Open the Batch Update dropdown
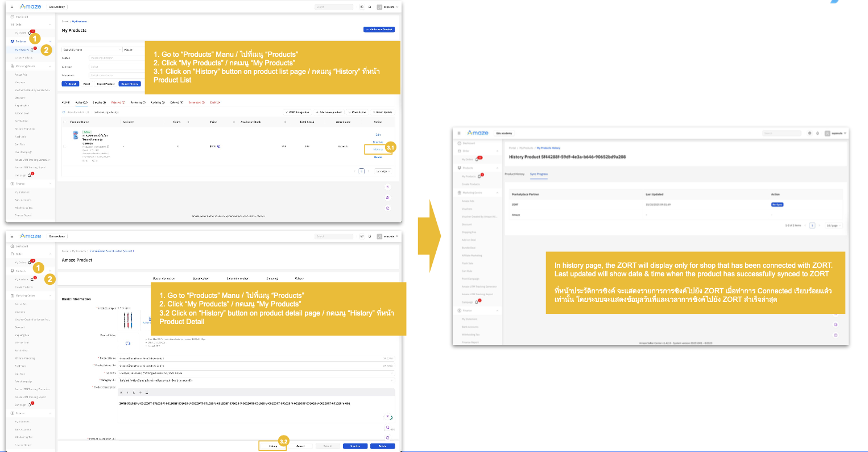 coord(383,113)
